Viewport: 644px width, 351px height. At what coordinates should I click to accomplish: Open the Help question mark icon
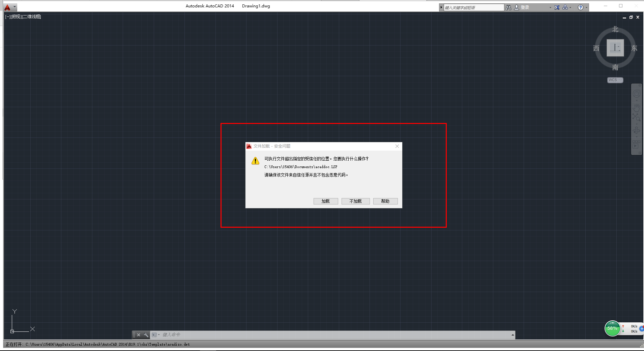point(580,7)
